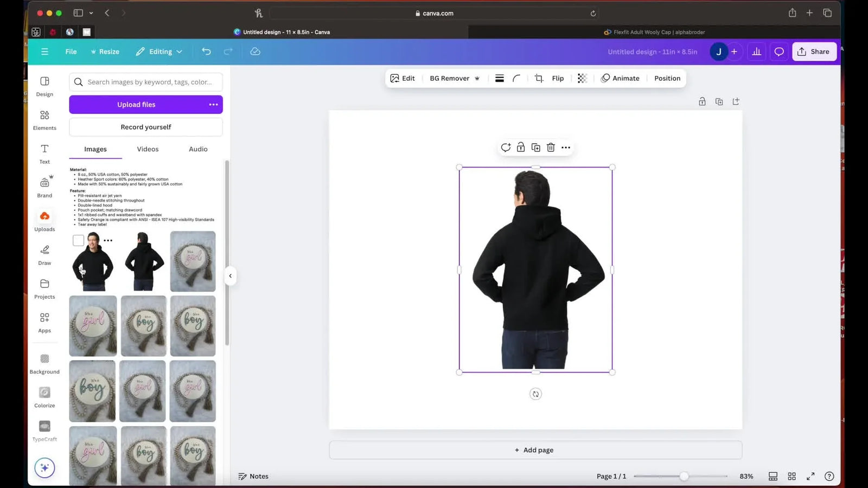Viewport: 868px width, 488px height.
Task: Expand the BG Remover dropdown arrow
Action: click(x=477, y=78)
